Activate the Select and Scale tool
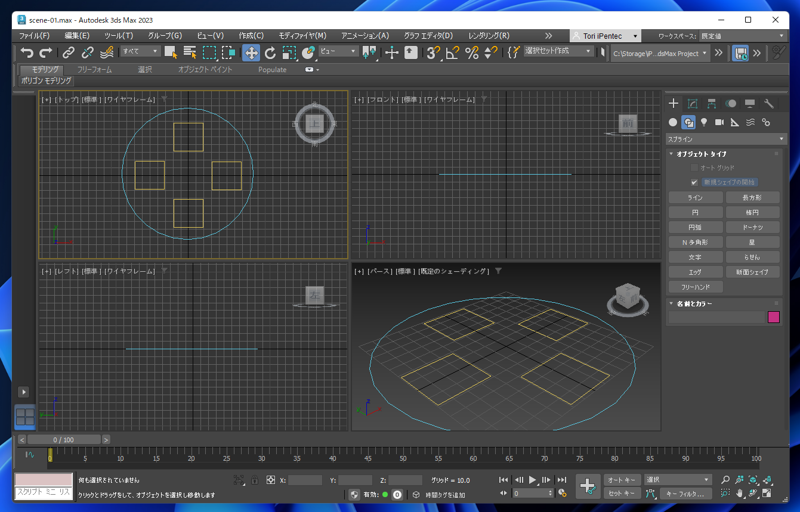The height and width of the screenshot is (512, 800). pyautogui.click(x=289, y=53)
